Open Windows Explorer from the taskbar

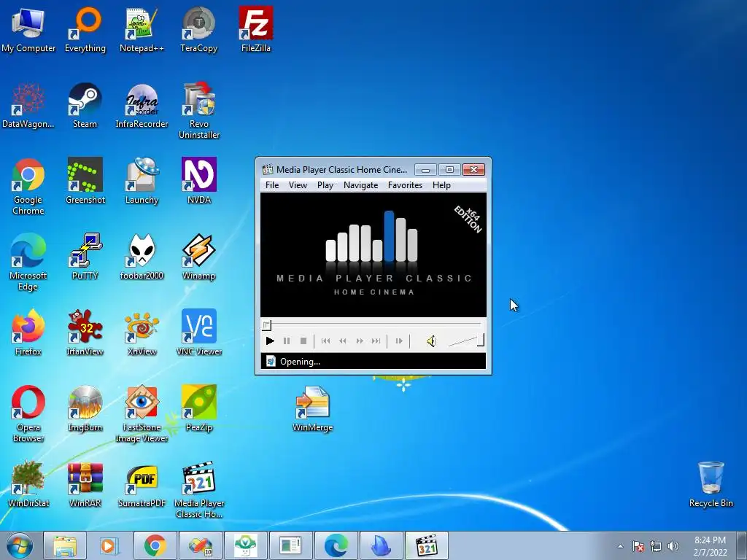pos(65,545)
